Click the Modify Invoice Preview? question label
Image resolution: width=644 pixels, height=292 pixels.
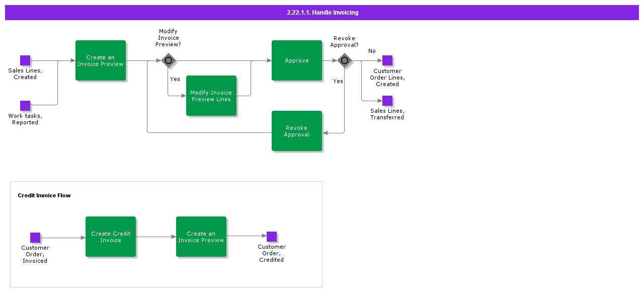(168, 38)
